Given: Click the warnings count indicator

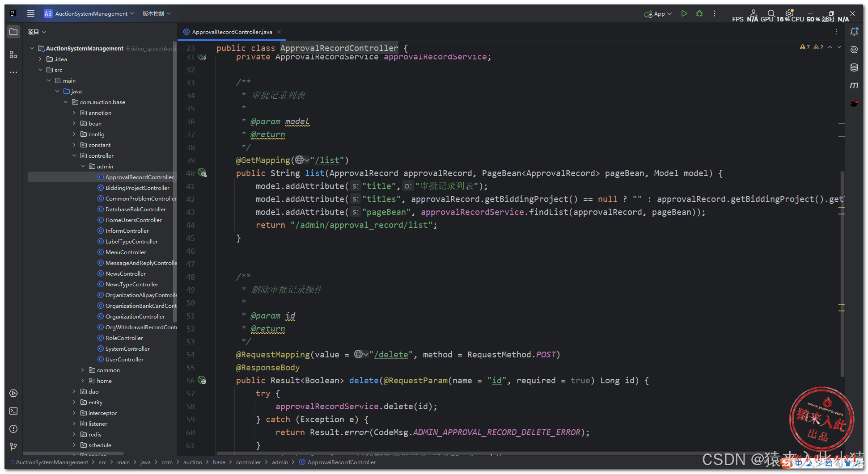Looking at the screenshot, I should pyautogui.click(x=812, y=47).
